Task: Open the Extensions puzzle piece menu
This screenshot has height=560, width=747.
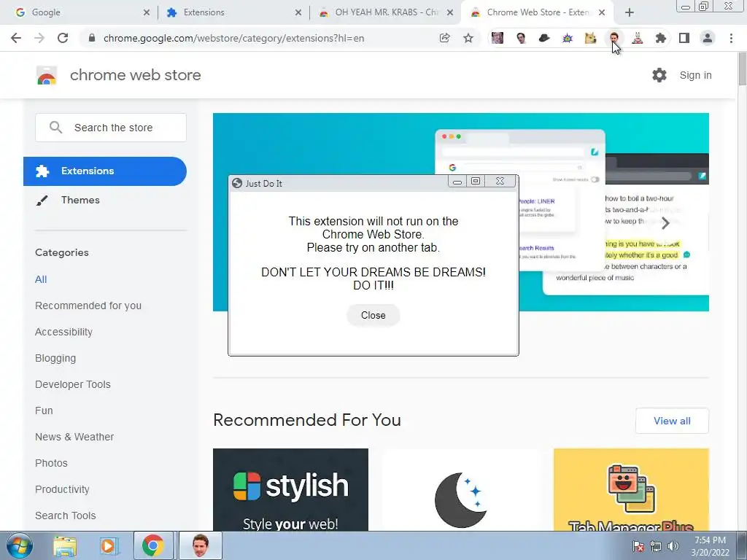Action: pyautogui.click(x=661, y=38)
